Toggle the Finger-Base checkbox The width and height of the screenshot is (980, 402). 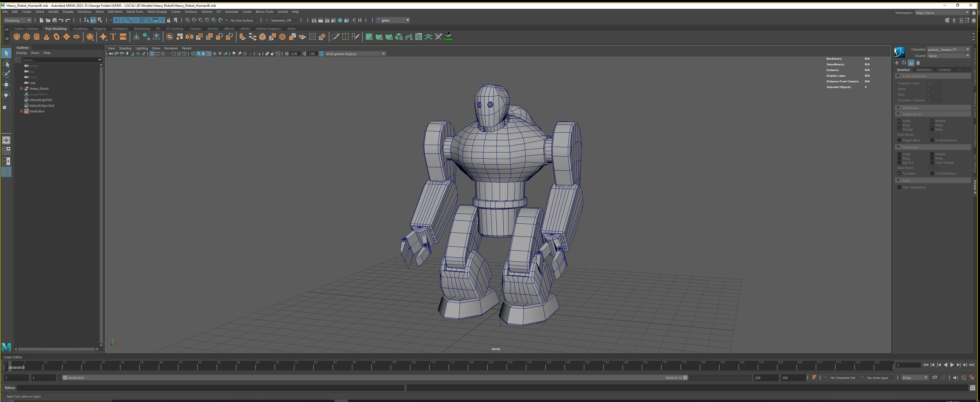pos(899,140)
